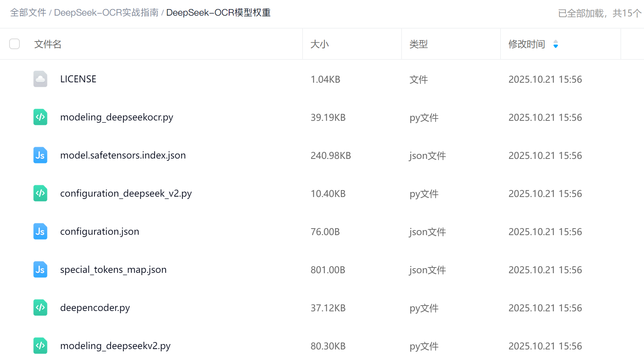Open configuration_deepseek_v2.py file name
Image resolution: width=644 pixels, height=362 pixels.
[126, 194]
